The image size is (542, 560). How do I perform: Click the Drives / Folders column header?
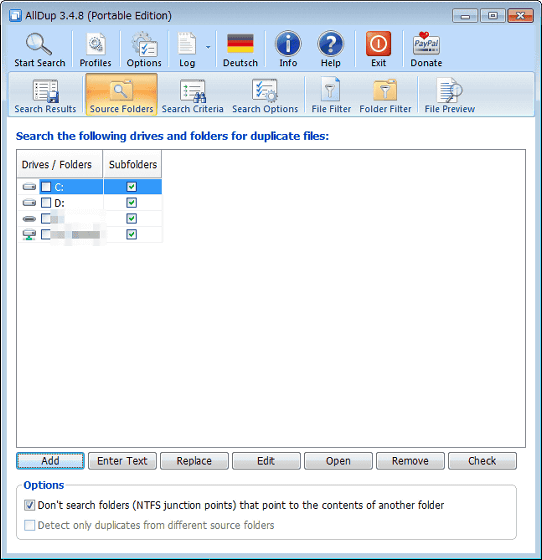tap(60, 164)
